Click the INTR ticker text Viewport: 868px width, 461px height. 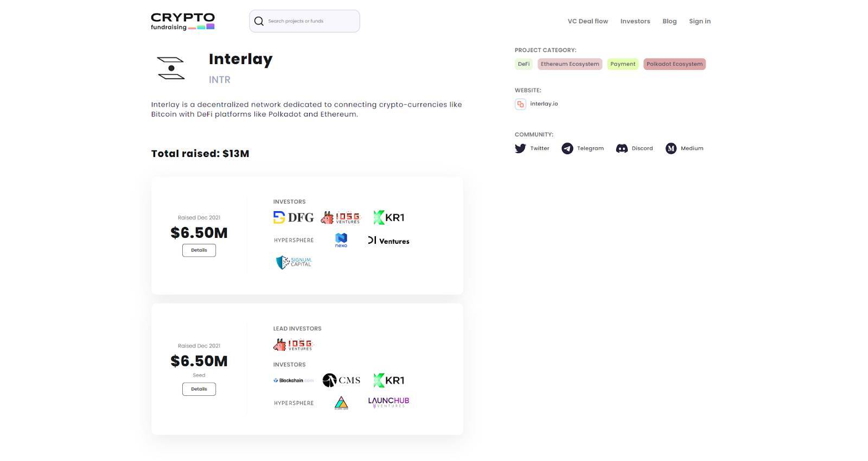coord(220,80)
